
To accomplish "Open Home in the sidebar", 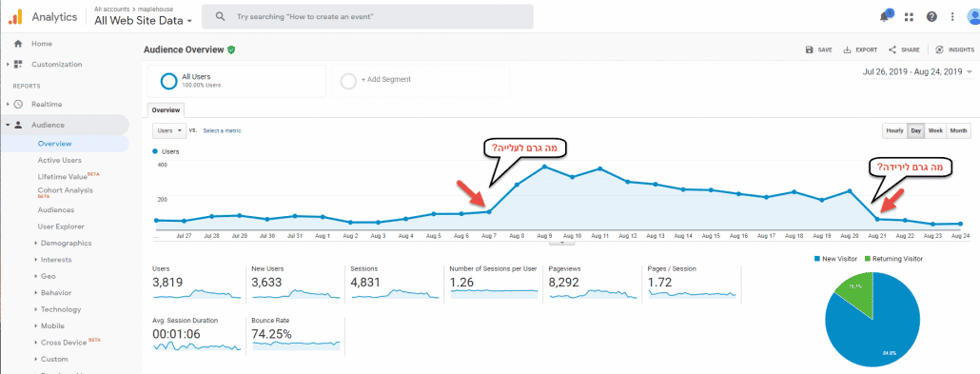I will pos(42,44).
